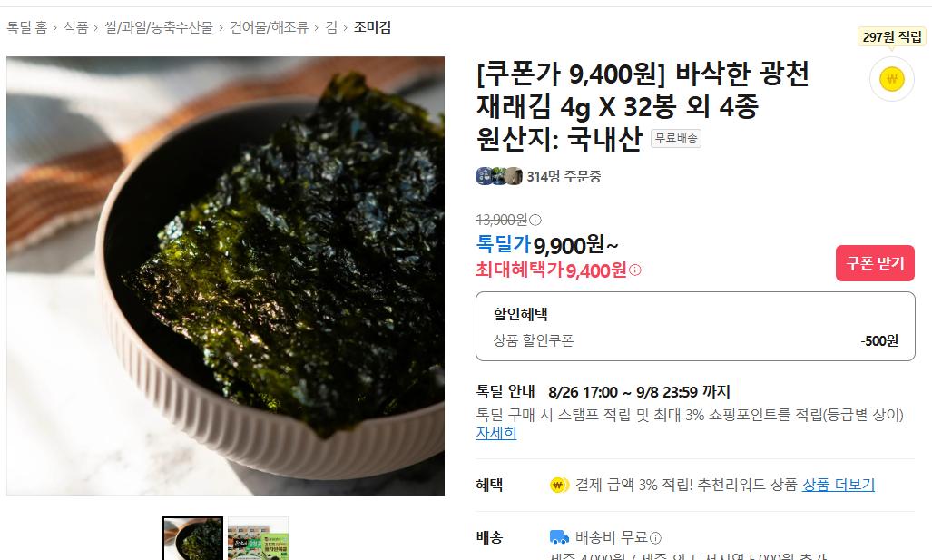Click the 쿠폰 받기 button
Viewport: 932px width, 560px height.
click(x=875, y=263)
